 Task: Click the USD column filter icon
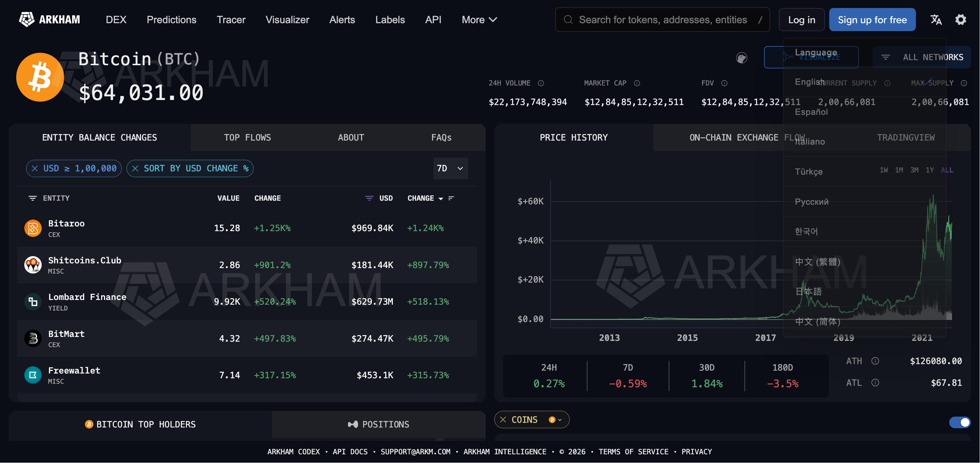369,198
